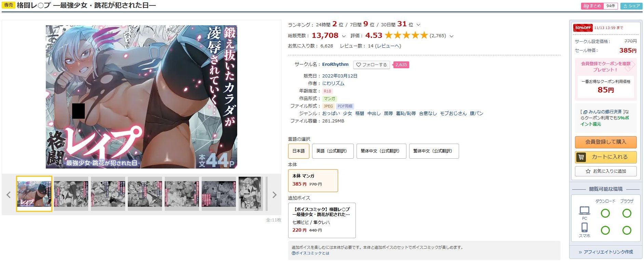Expand the rating breakdown chevron
The height and width of the screenshot is (261, 644).
451,36
